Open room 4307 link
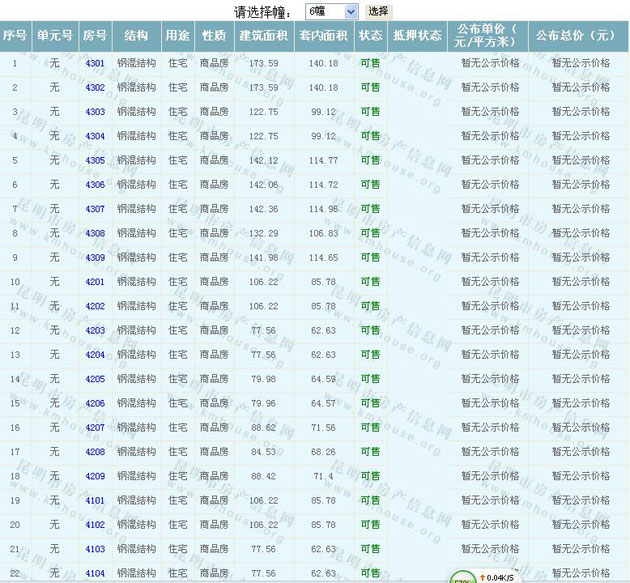Image resolution: width=630 pixels, height=583 pixels. tap(95, 209)
